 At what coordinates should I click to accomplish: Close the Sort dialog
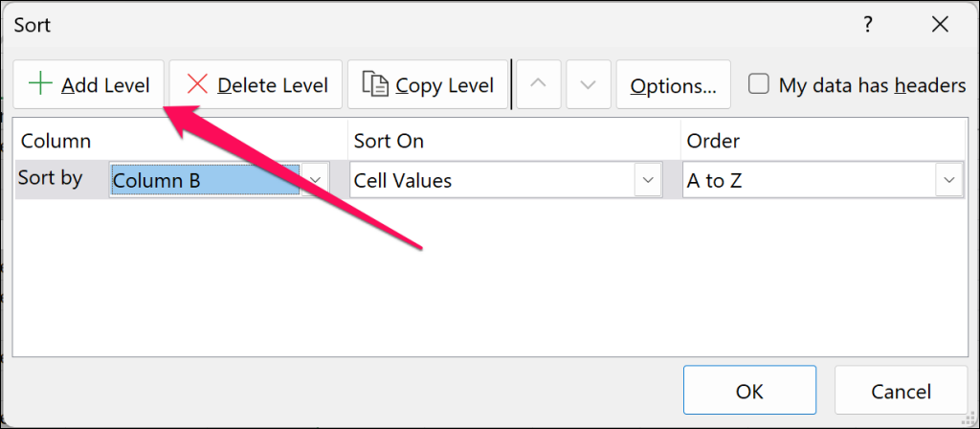click(939, 24)
